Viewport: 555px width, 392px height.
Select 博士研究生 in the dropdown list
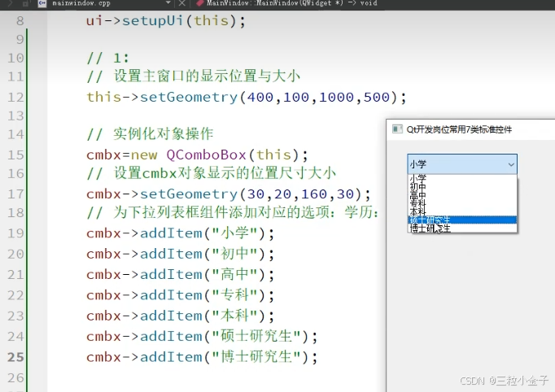click(462, 229)
